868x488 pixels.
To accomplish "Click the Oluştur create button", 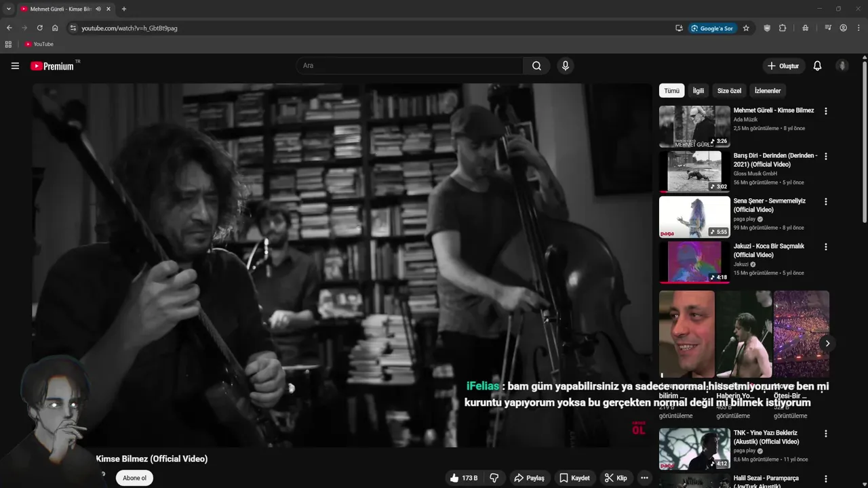I will (x=783, y=66).
